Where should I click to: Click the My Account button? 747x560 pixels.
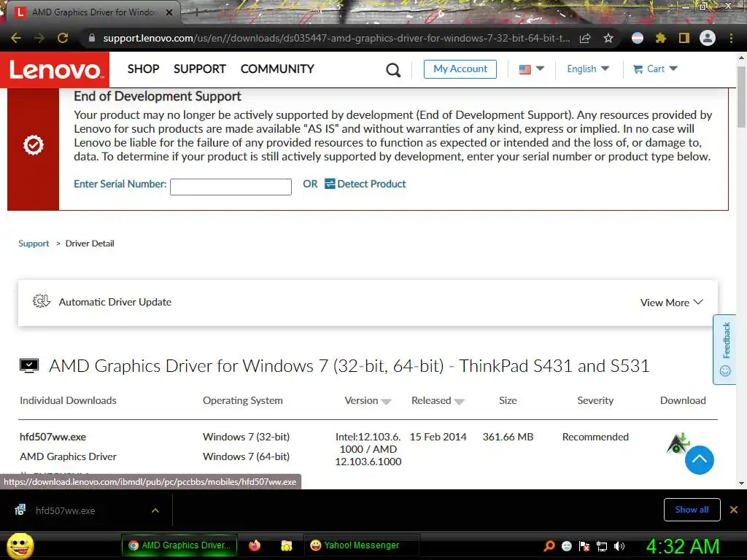[460, 69]
